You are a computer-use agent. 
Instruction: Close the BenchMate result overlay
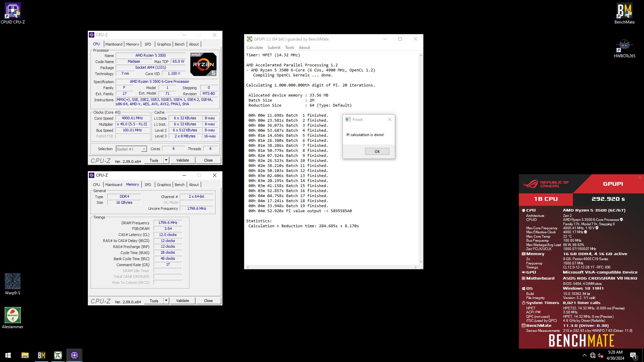pos(640,178)
